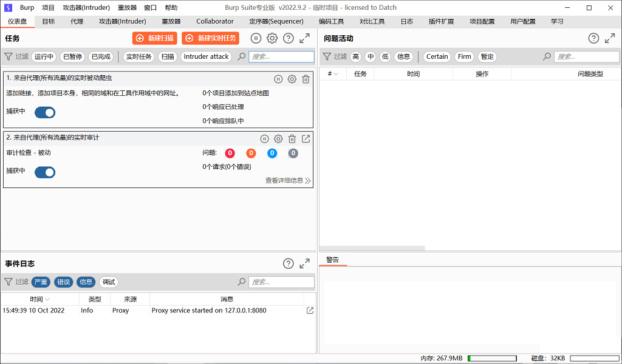The width and height of the screenshot is (622, 364).
Task: Click the blue low-severity issue count
Action: [272, 153]
